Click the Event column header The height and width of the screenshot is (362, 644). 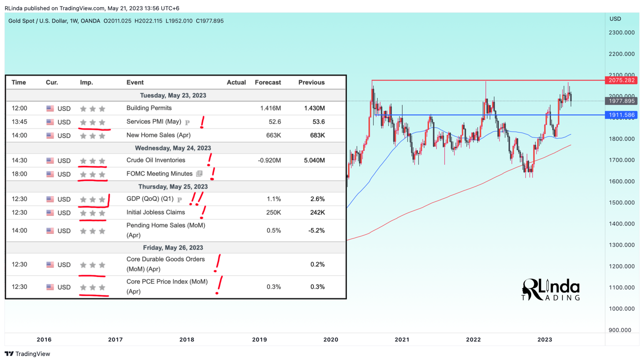click(135, 82)
